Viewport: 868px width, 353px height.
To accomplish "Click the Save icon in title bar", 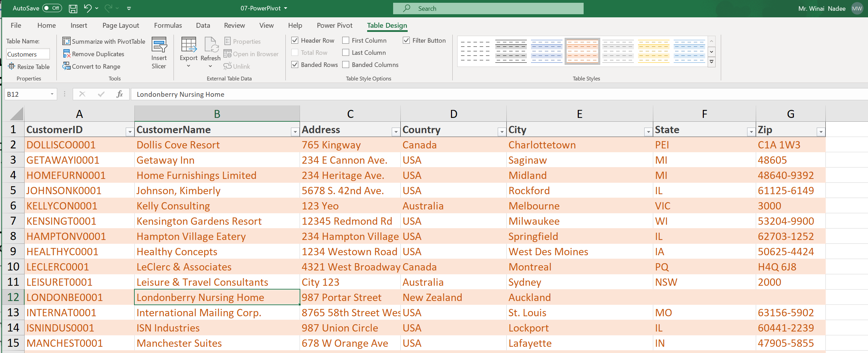I will click(73, 9).
